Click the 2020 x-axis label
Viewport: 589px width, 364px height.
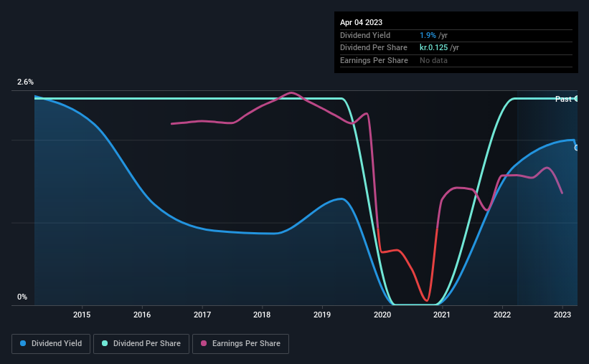[382, 315]
